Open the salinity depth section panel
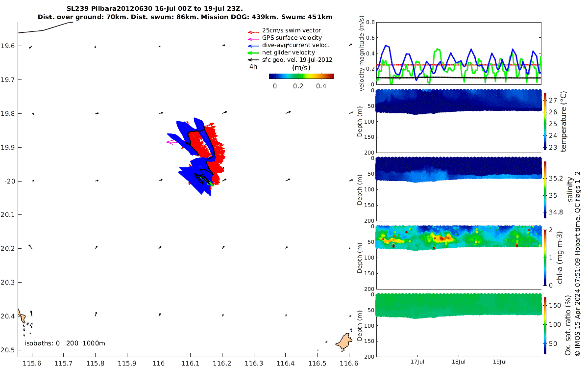This screenshot has width=588, height=368. (459, 189)
